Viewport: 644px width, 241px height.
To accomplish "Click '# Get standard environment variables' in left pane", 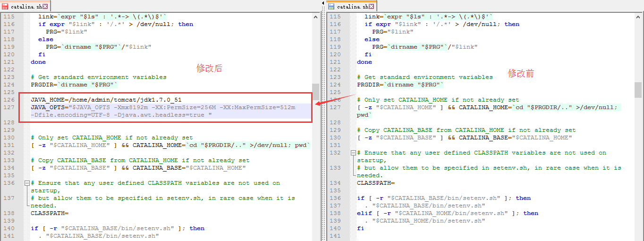I will pyautogui.click(x=99, y=77).
